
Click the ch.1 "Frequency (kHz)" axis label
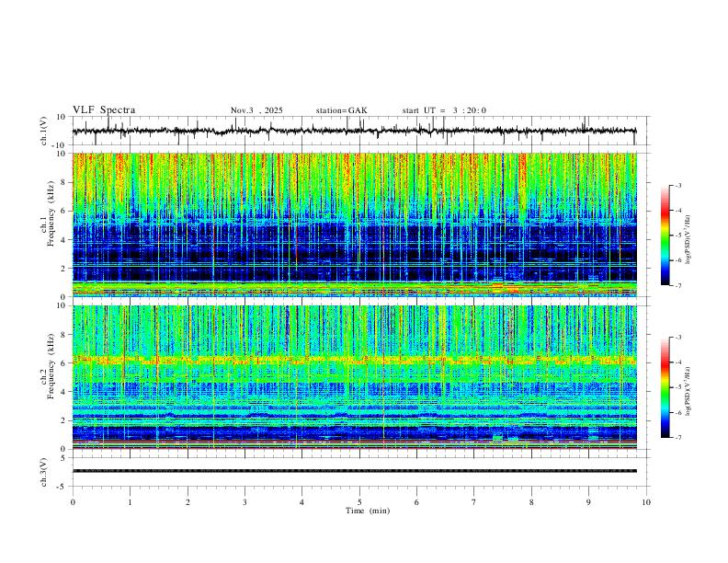51,213
